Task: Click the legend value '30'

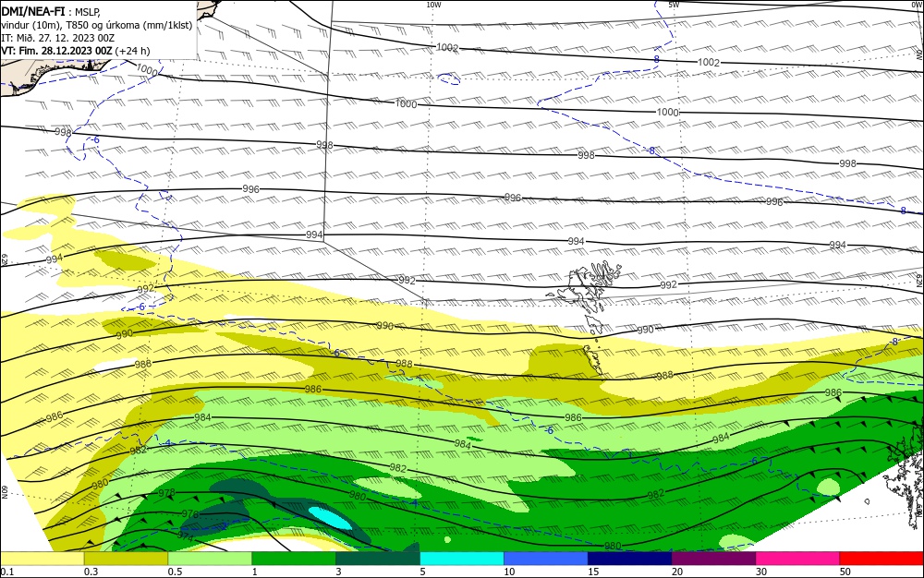Action: [x=761, y=572]
